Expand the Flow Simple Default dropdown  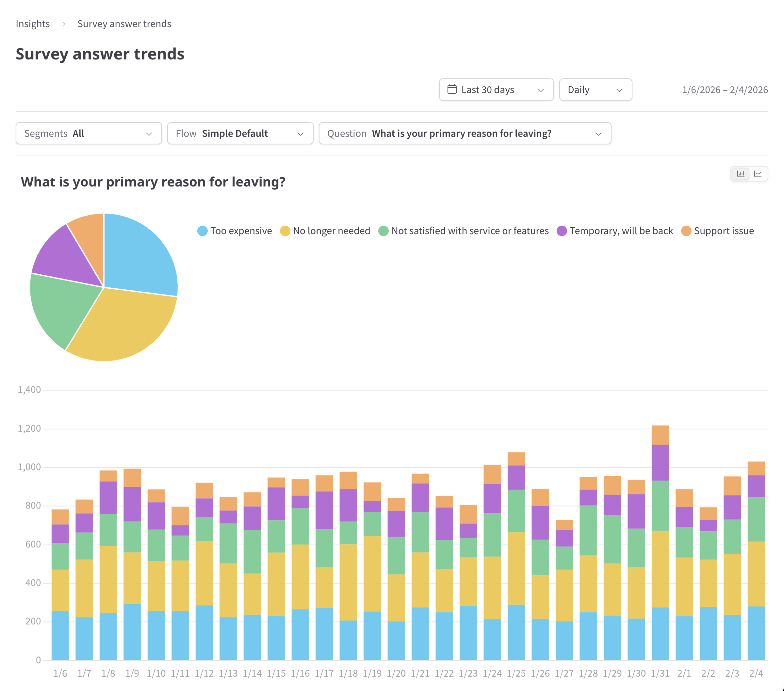240,134
